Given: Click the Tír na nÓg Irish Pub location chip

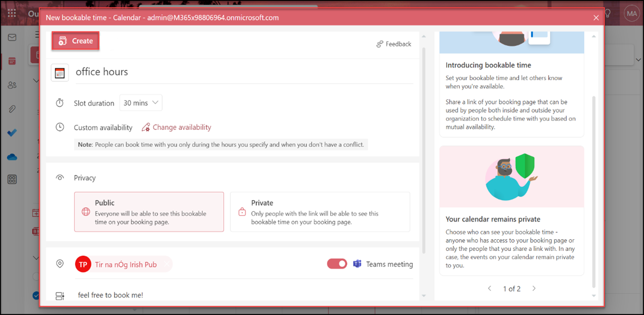Looking at the screenshot, I should click(124, 264).
